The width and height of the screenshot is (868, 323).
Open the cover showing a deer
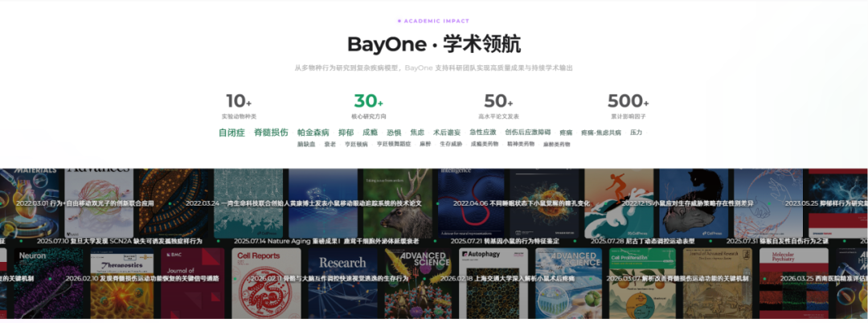click(398, 203)
